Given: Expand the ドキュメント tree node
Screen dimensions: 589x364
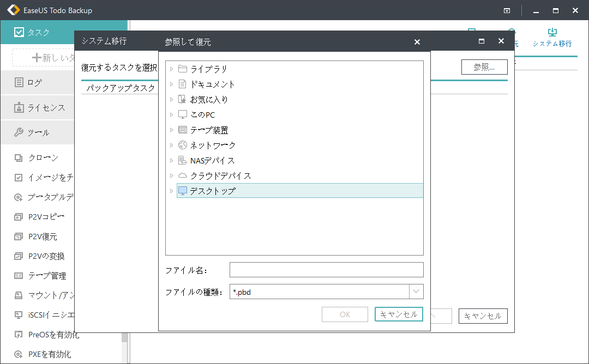Looking at the screenshot, I should 171,84.
